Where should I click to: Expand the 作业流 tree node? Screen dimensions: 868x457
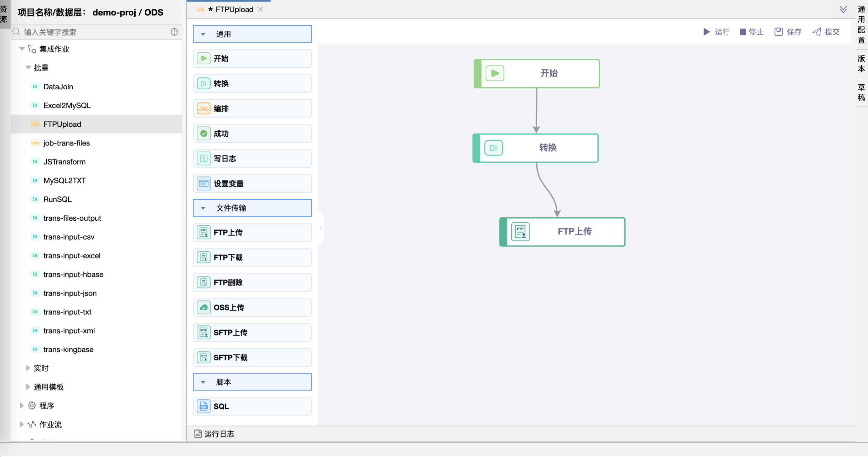22,424
